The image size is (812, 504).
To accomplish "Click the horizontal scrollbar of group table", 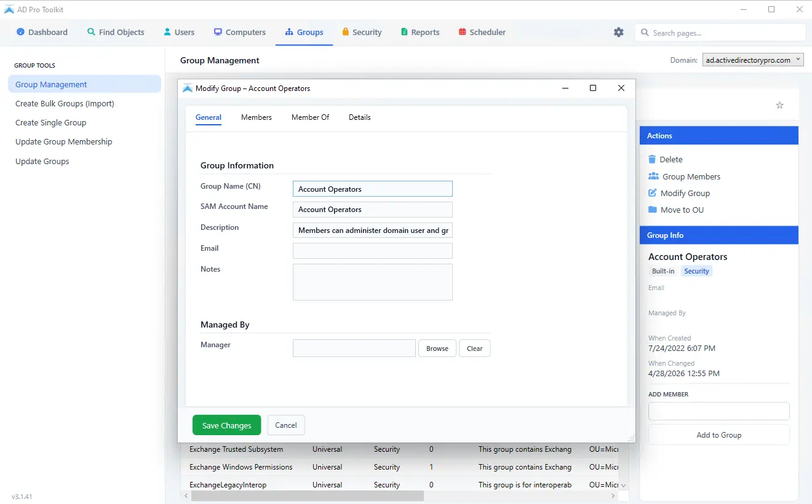I will [308, 495].
